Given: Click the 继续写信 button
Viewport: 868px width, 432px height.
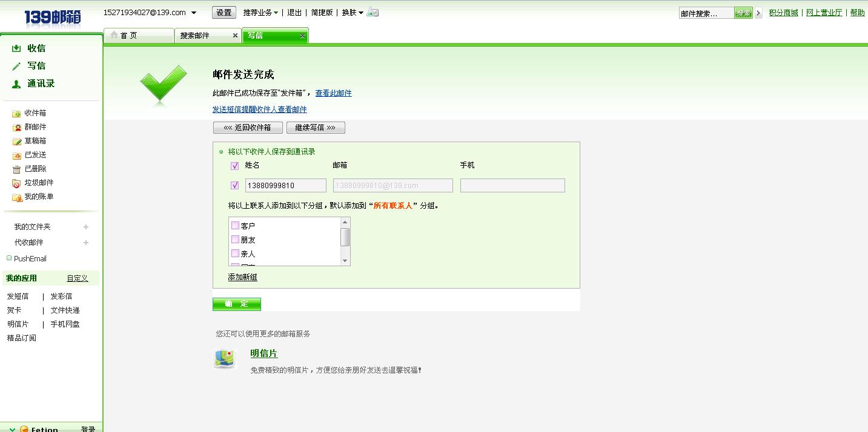Looking at the screenshot, I should click(x=316, y=128).
